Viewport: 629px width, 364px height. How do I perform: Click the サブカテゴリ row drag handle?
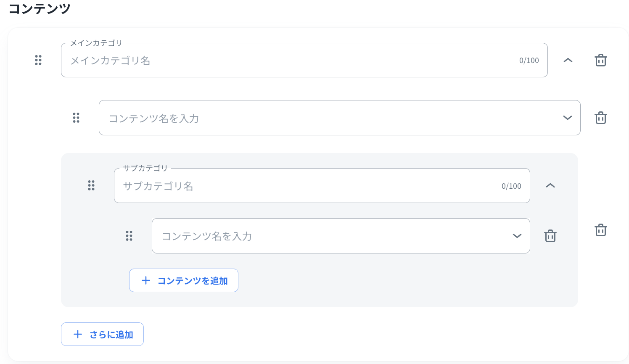pyautogui.click(x=91, y=185)
